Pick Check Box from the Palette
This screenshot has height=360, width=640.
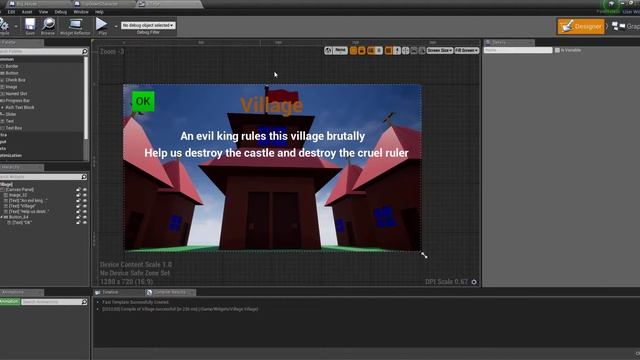coord(15,80)
